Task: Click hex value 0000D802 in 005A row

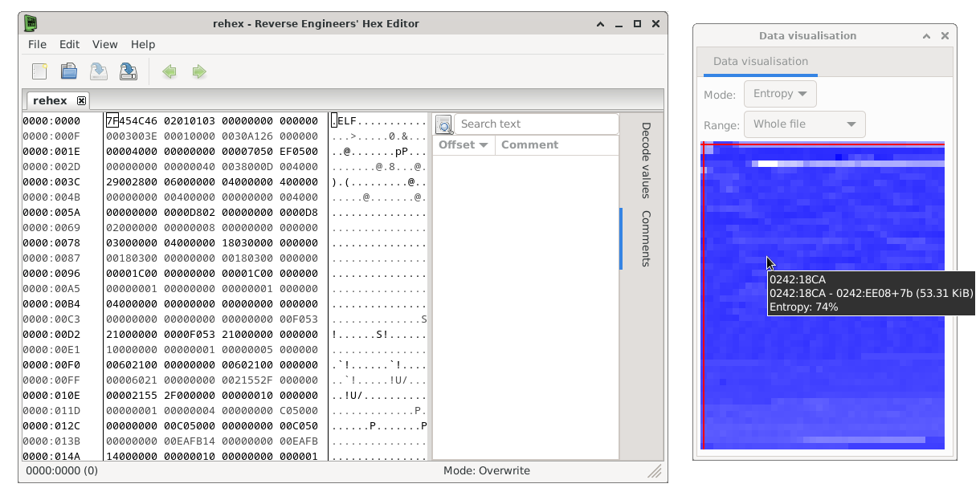Action: (x=190, y=213)
